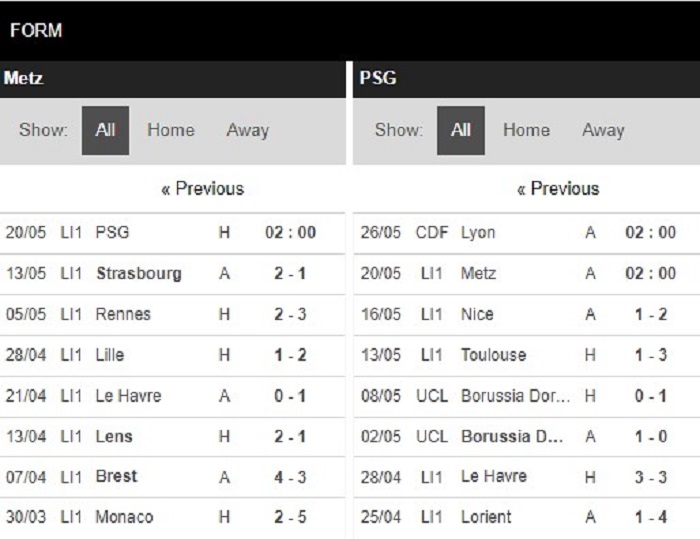
Task: Open PSG vs Borussia Dortmund 08/05 match
Action: [527, 396]
